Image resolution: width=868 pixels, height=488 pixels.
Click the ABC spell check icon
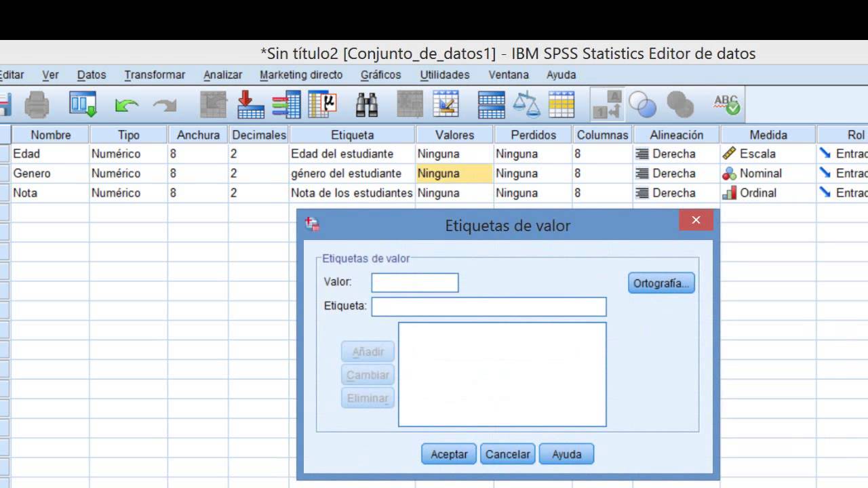726,105
